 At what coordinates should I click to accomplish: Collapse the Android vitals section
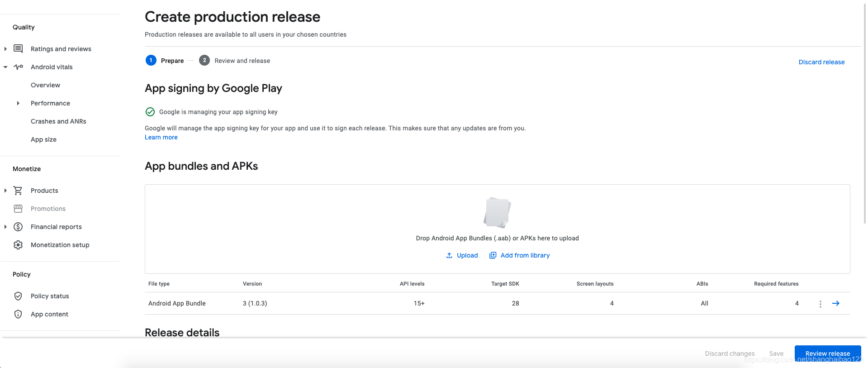[5, 67]
